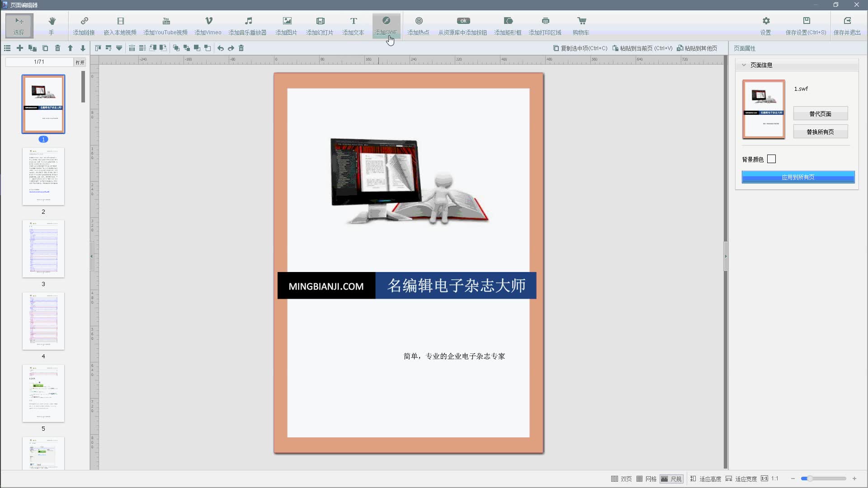Image resolution: width=868 pixels, height=488 pixels.
Task: Click the MINGBIANJI.COM banner on the page
Action: (x=326, y=286)
